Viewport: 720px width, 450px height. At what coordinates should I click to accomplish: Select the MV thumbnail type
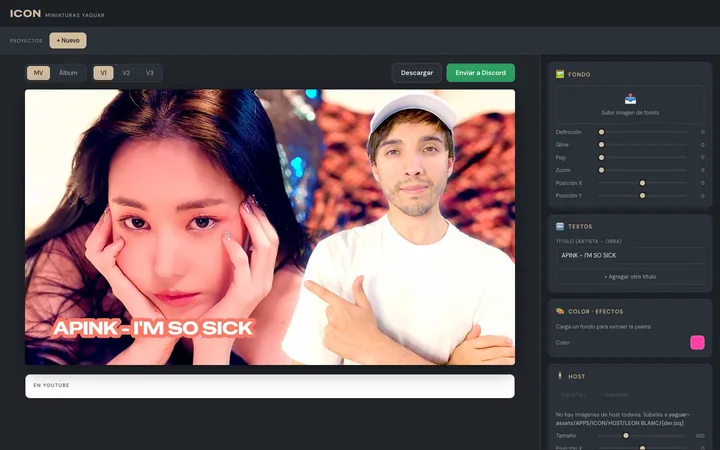click(x=39, y=73)
